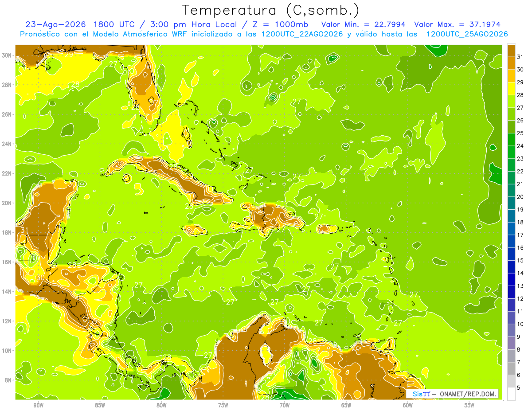Click the latitude label "14N"

pyautogui.click(x=7, y=291)
